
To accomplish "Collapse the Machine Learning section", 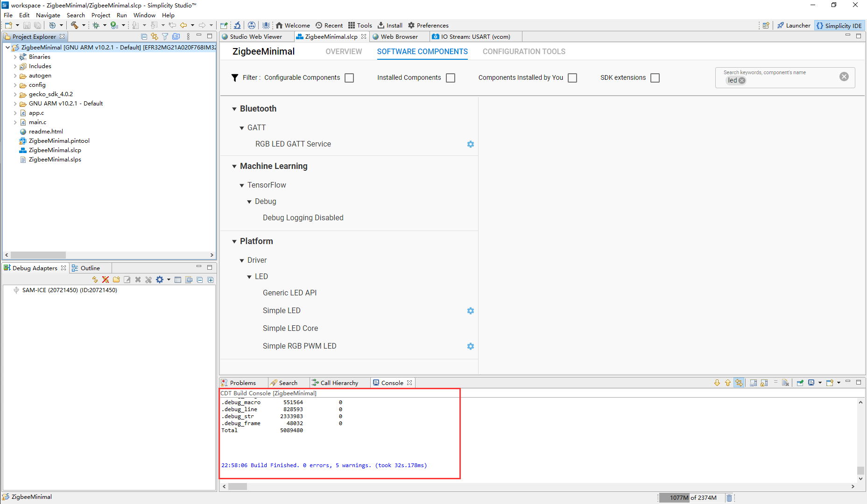I will pos(234,166).
